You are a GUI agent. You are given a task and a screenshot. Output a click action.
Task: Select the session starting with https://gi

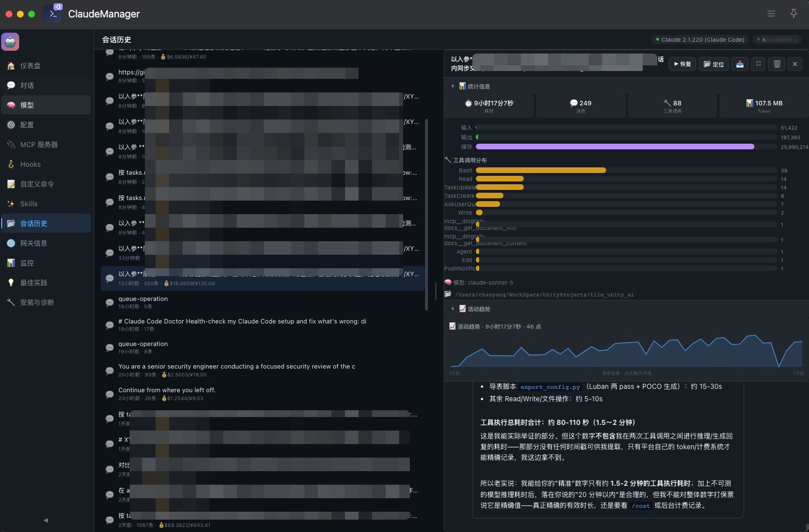[263, 76]
